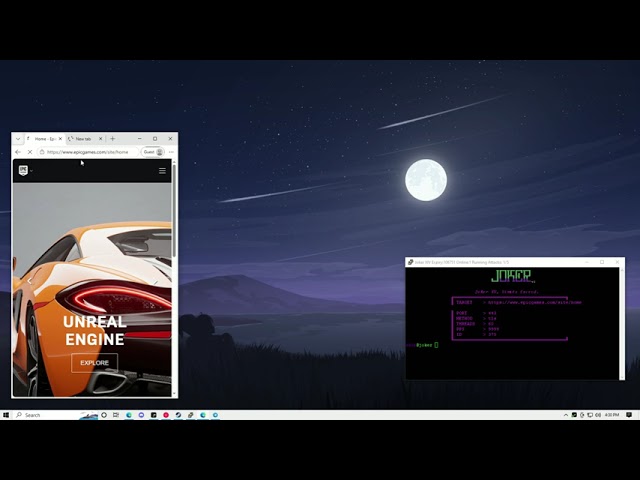Click the Unreal Engine headline
Screen dimensions: 640x480
(x=95, y=330)
